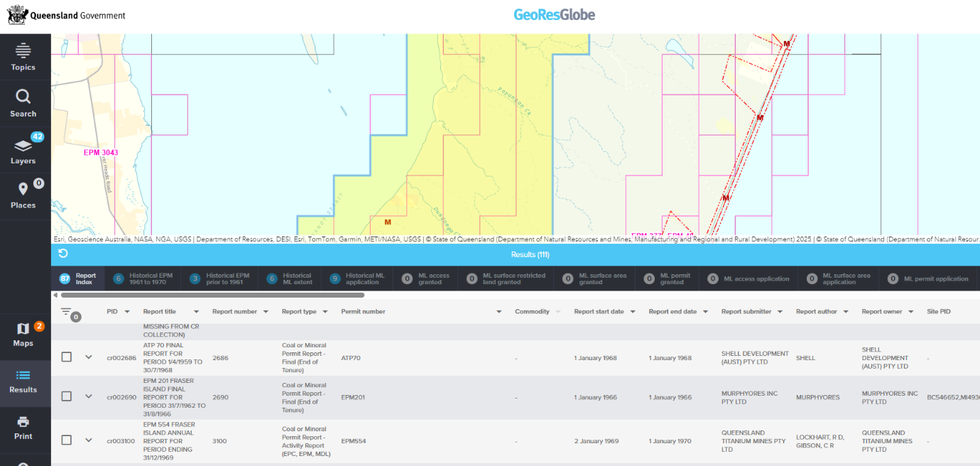Open the Report owner column dropdown
The image size is (980, 466).
tap(910, 312)
